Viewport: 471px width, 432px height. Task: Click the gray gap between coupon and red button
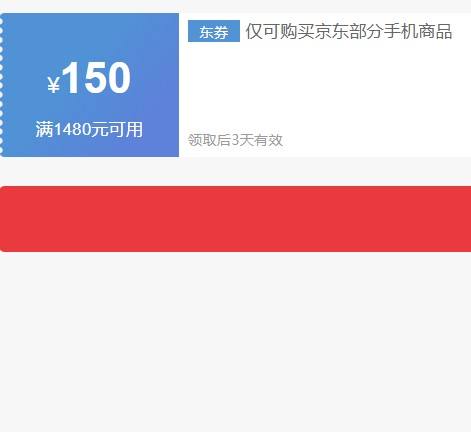coord(235,171)
